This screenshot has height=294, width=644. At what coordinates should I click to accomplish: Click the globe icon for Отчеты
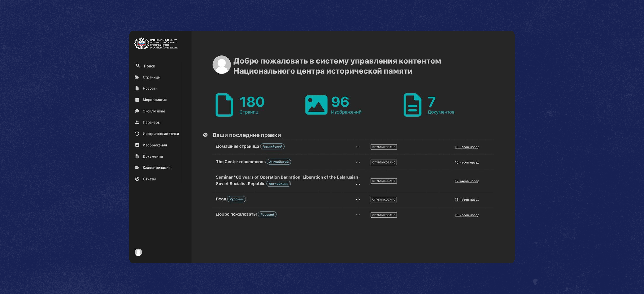(x=137, y=179)
